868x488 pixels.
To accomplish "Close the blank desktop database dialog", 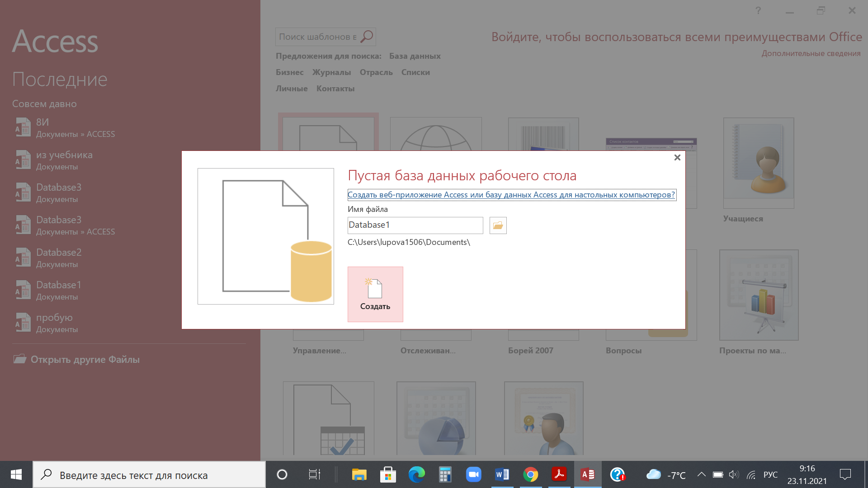I will click(677, 157).
